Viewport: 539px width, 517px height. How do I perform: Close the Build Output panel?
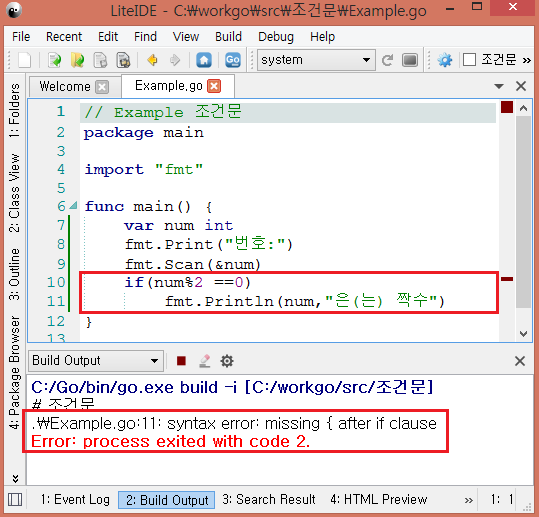520,361
